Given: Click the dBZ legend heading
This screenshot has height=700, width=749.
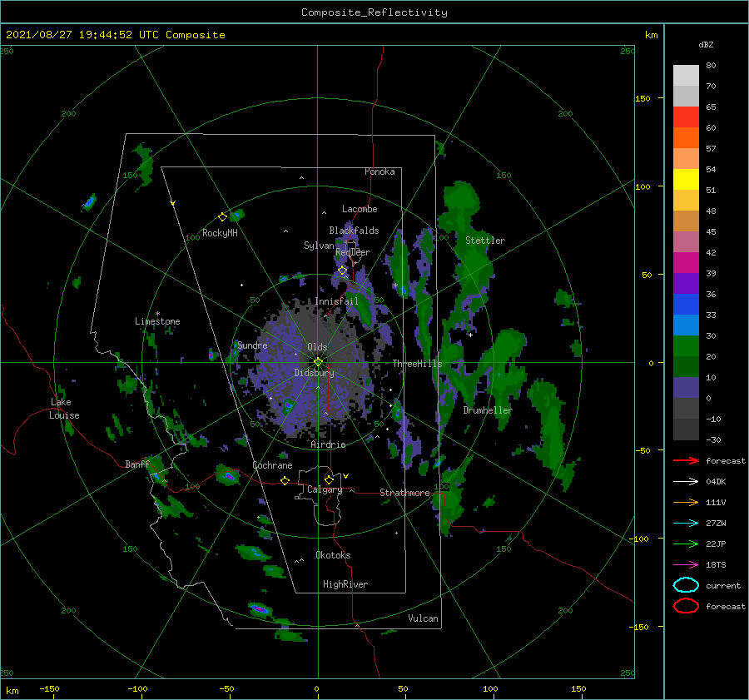Looking at the screenshot, I should point(706,44).
